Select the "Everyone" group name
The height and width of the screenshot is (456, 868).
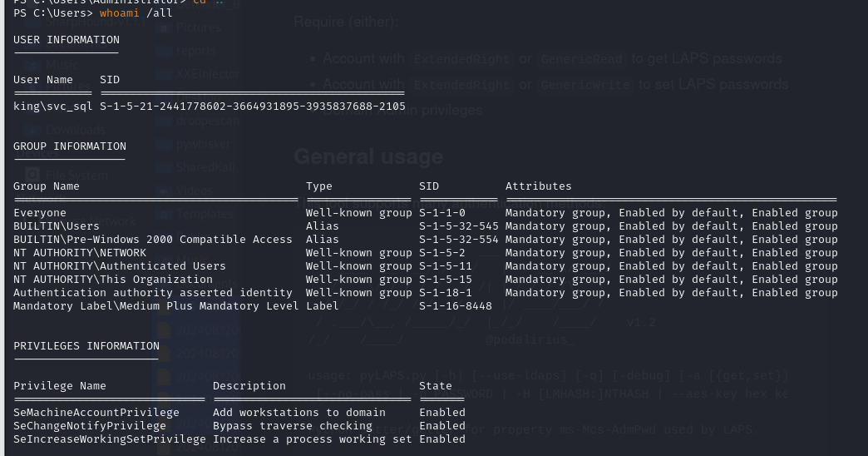pyautogui.click(x=40, y=213)
